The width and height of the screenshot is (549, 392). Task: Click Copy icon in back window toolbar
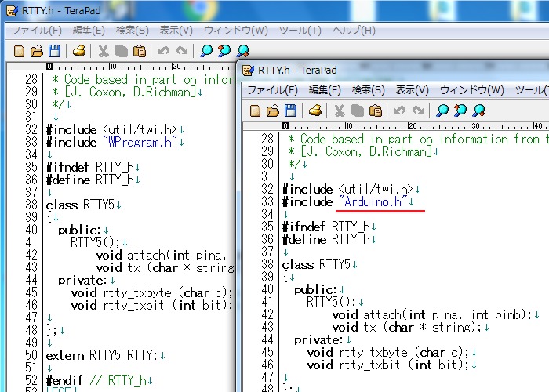(x=122, y=51)
